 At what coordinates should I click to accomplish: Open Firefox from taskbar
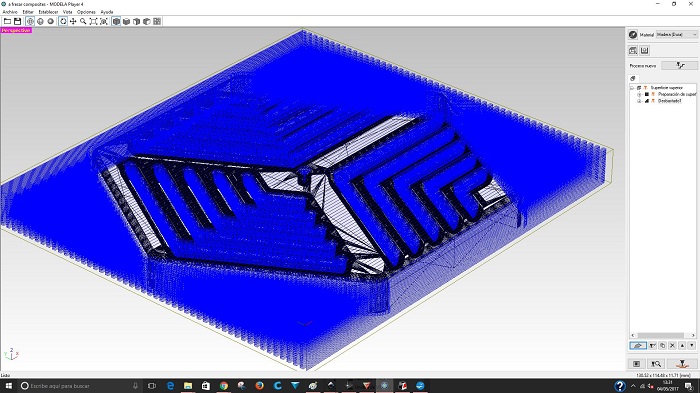point(259,386)
